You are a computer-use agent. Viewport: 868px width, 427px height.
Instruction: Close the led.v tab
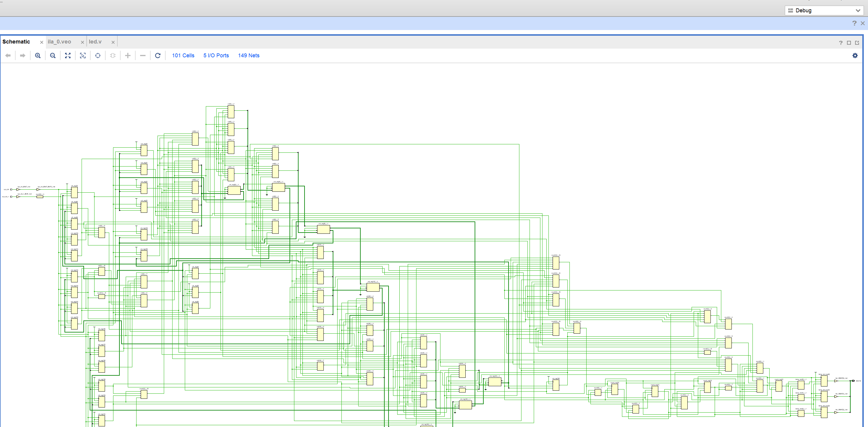[113, 42]
